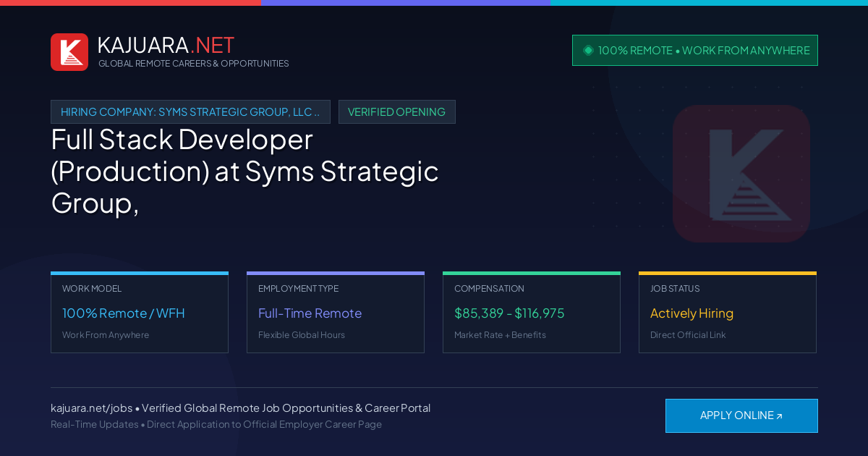Select the Compensation $85,389 - $116,975 card
This screenshot has height=456, width=868.
(x=532, y=313)
